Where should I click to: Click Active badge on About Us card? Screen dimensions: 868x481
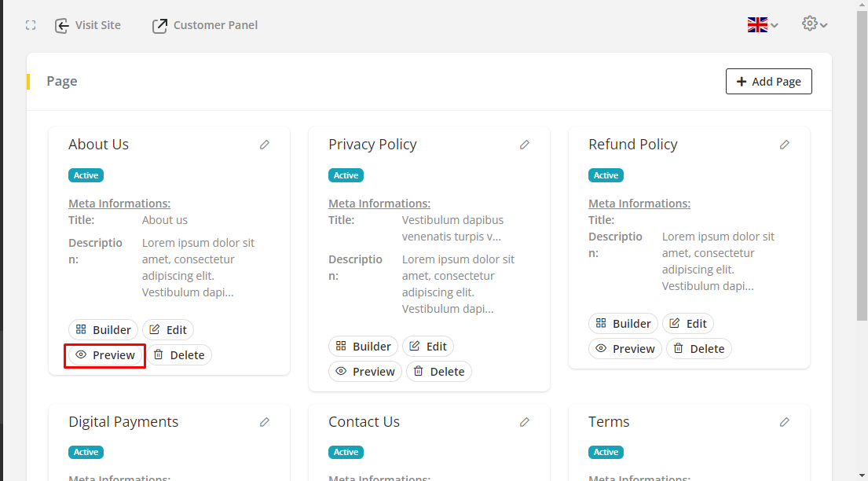coord(86,175)
